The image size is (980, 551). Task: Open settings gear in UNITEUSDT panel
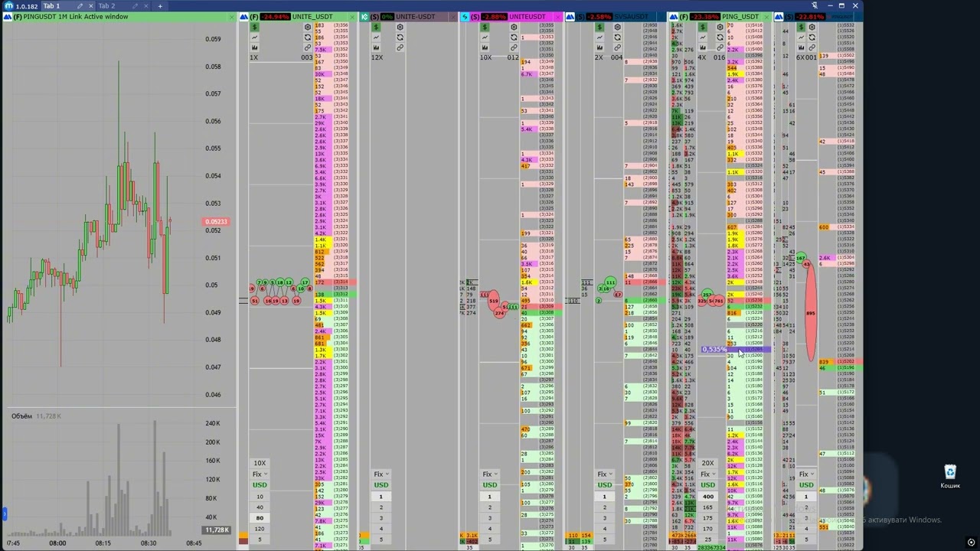pos(514,28)
